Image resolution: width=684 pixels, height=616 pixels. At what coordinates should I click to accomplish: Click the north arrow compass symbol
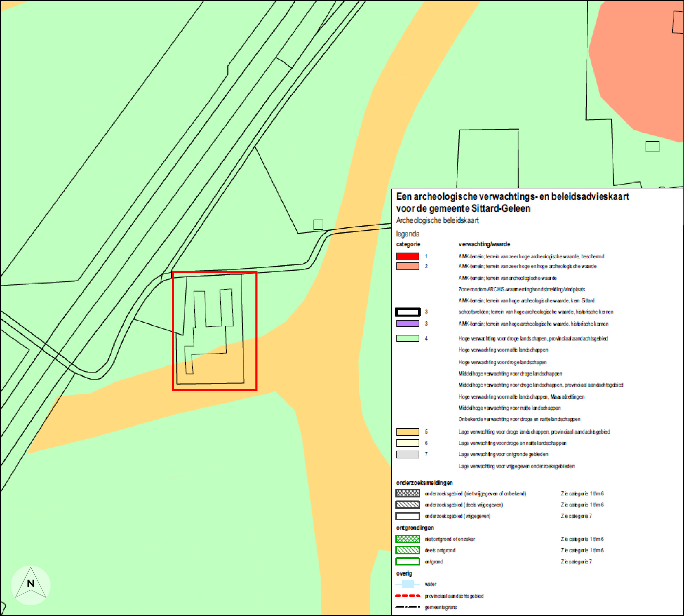coord(30,585)
